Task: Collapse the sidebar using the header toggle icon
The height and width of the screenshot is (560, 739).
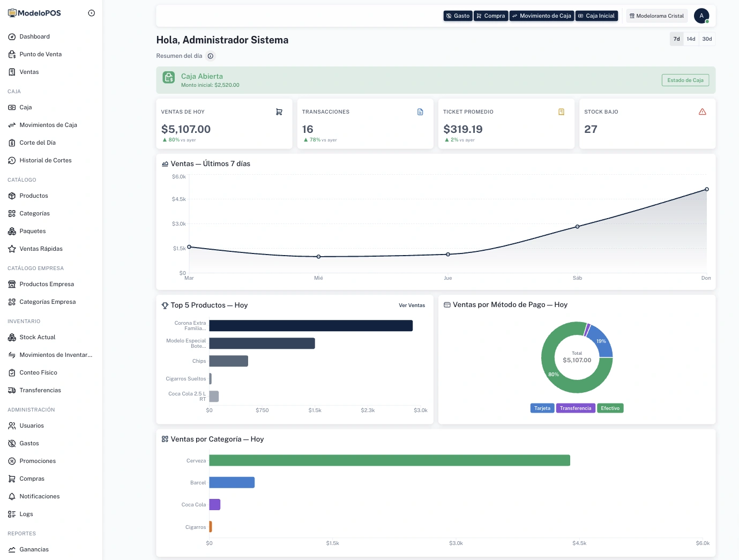Action: pyautogui.click(x=92, y=13)
